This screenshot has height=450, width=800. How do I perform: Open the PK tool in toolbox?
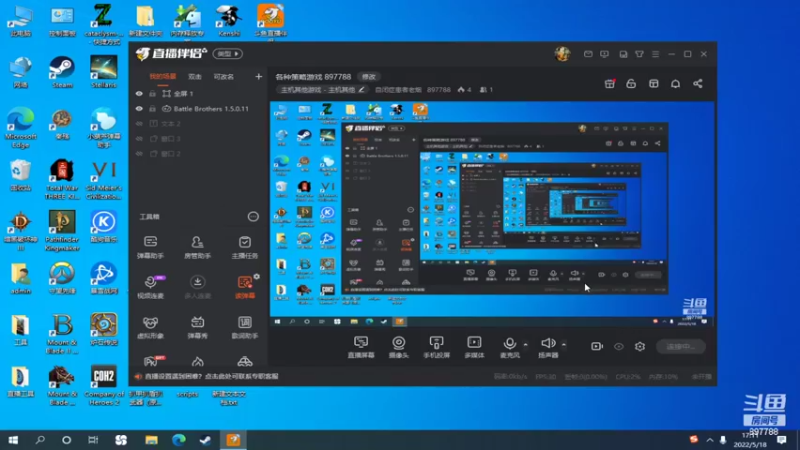pyautogui.click(x=153, y=361)
